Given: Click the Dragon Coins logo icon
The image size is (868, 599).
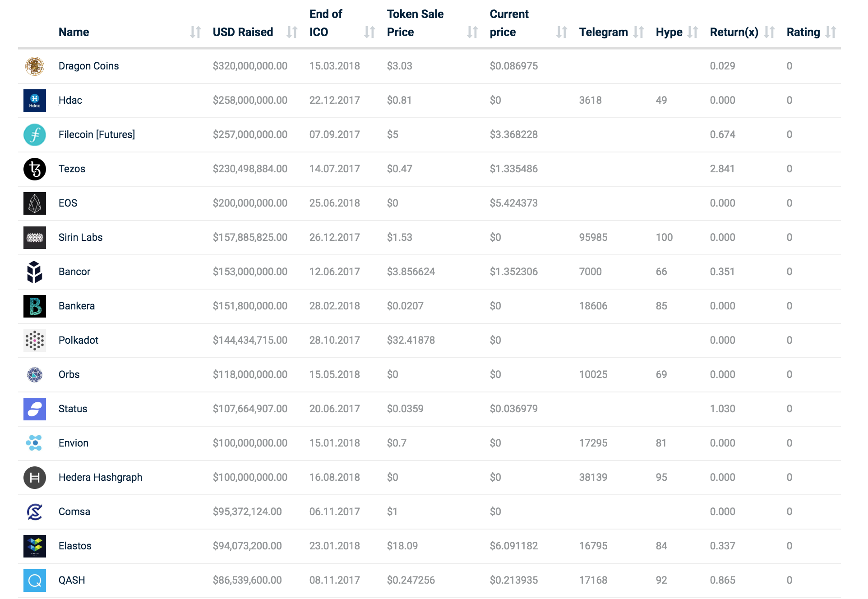Looking at the screenshot, I should point(35,66).
